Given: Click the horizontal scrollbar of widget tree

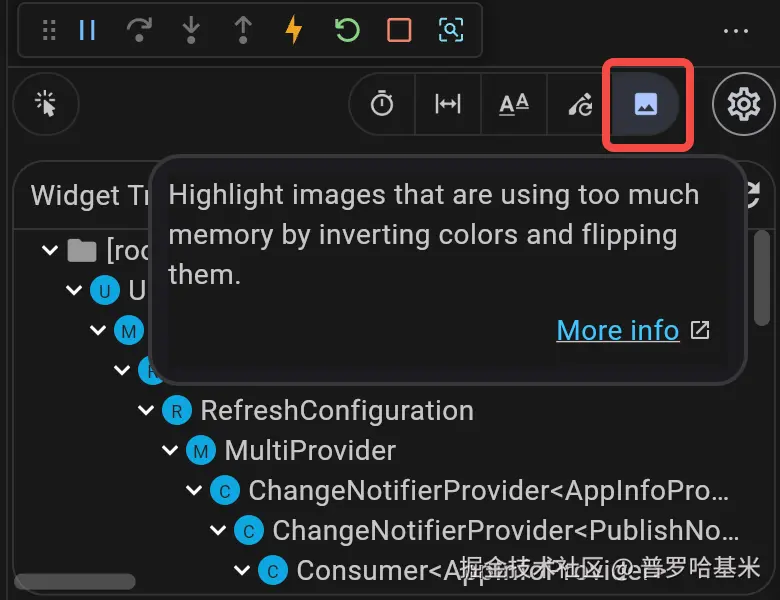Looking at the screenshot, I should point(75,582).
